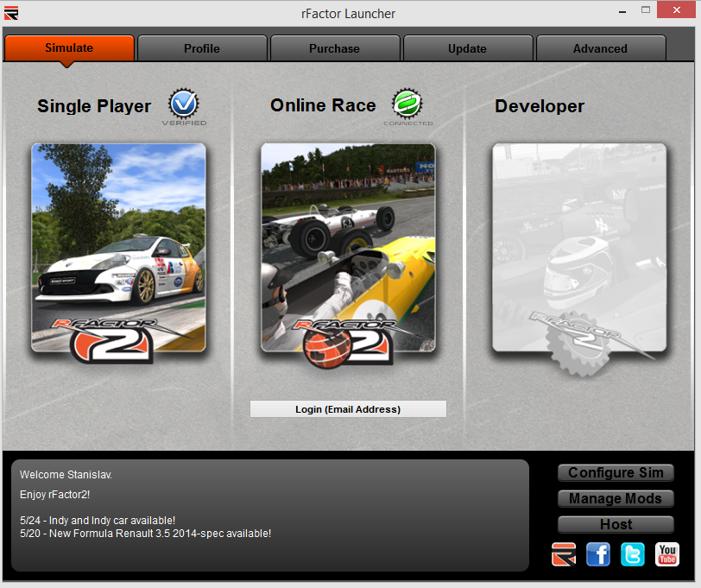
Task: Open the Profile tab
Action: (x=202, y=48)
